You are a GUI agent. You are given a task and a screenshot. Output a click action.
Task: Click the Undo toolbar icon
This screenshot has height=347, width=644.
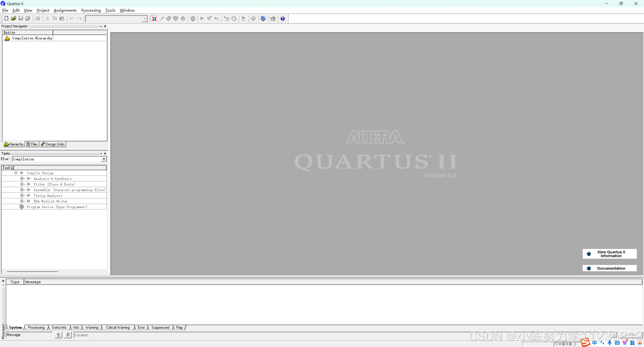pyautogui.click(x=72, y=18)
